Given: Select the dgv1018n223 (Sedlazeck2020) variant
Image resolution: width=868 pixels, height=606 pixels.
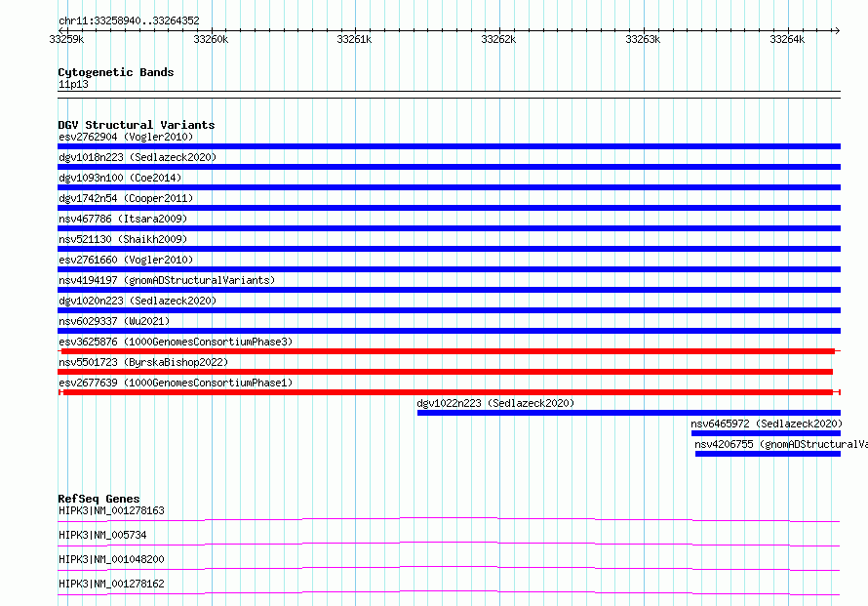Looking at the screenshot, I should click(137, 157).
